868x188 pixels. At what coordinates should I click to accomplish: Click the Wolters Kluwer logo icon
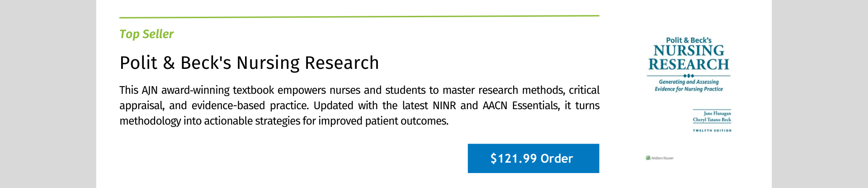click(648, 158)
